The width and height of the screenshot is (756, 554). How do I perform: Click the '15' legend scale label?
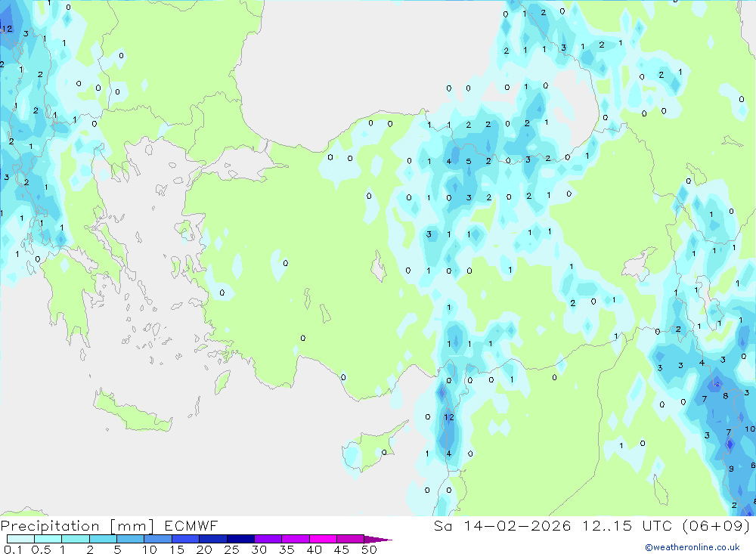tap(177, 549)
